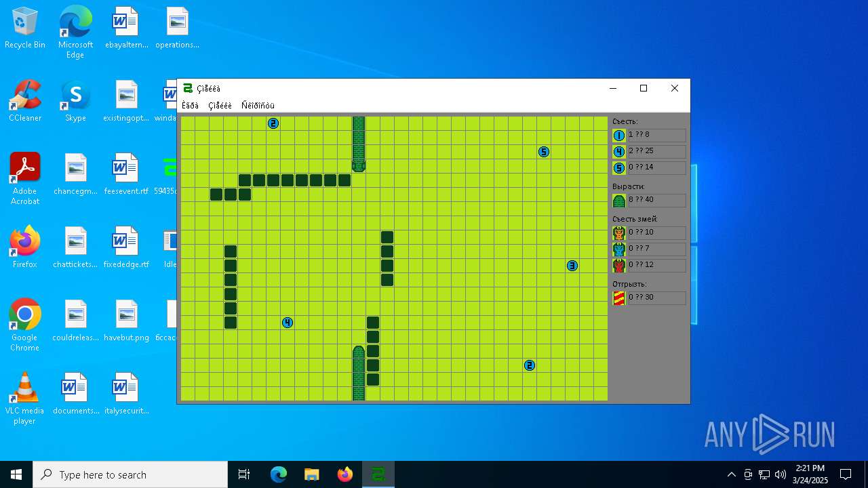The image size is (868, 488).
Task: Select the italysecurit... Word file icon
Action: tap(126, 394)
